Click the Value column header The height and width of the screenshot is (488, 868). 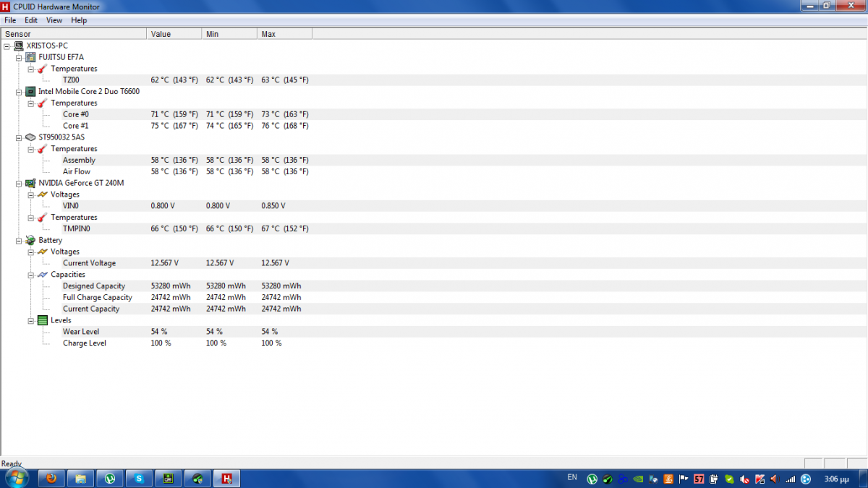click(x=174, y=34)
